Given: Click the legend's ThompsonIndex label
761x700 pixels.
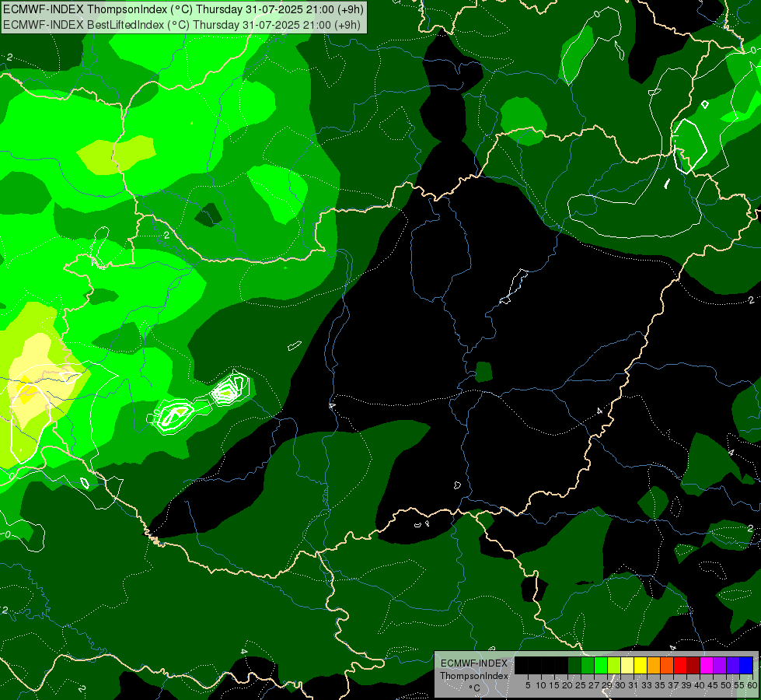Looking at the screenshot, I should point(474,676).
